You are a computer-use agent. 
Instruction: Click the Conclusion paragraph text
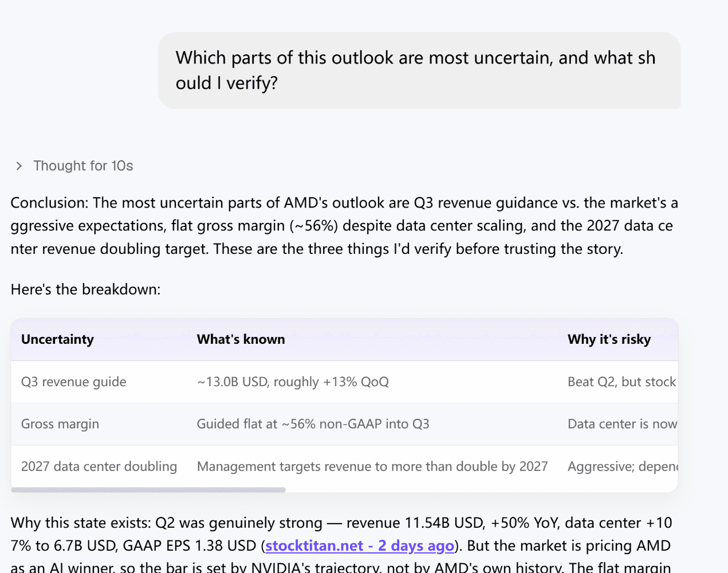point(344,226)
